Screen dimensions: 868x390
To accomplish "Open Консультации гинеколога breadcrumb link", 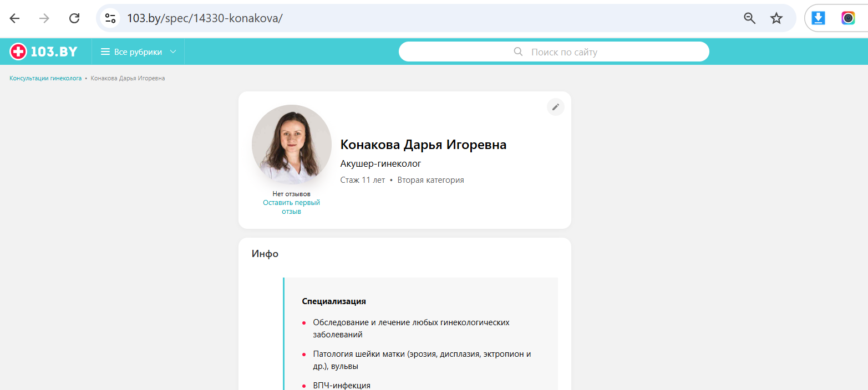I will pos(45,78).
